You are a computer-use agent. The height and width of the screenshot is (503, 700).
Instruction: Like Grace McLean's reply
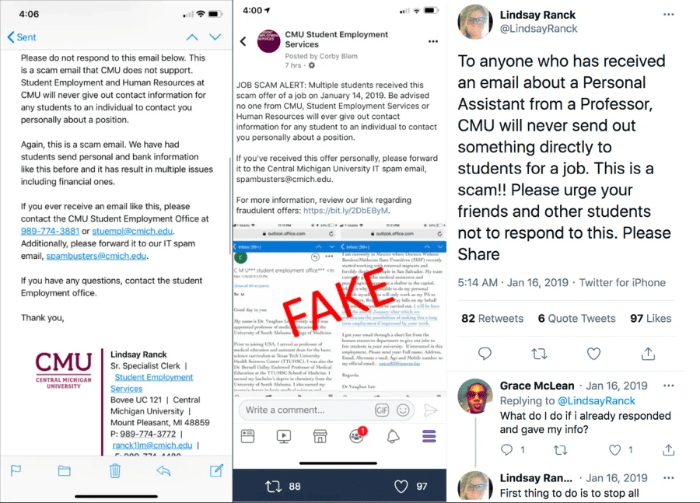pyautogui.click(x=615, y=450)
